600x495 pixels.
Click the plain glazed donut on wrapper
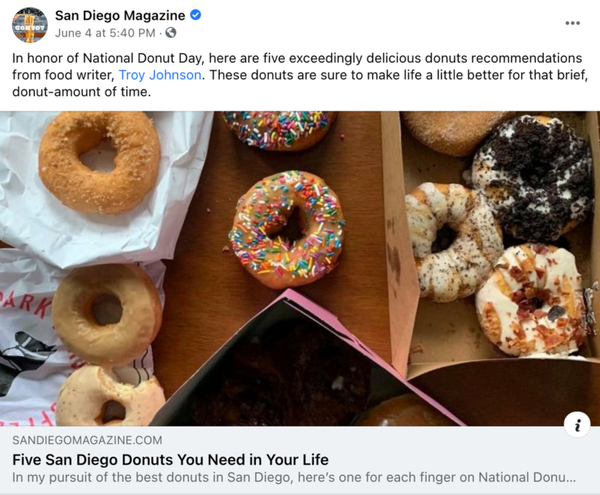click(107, 314)
